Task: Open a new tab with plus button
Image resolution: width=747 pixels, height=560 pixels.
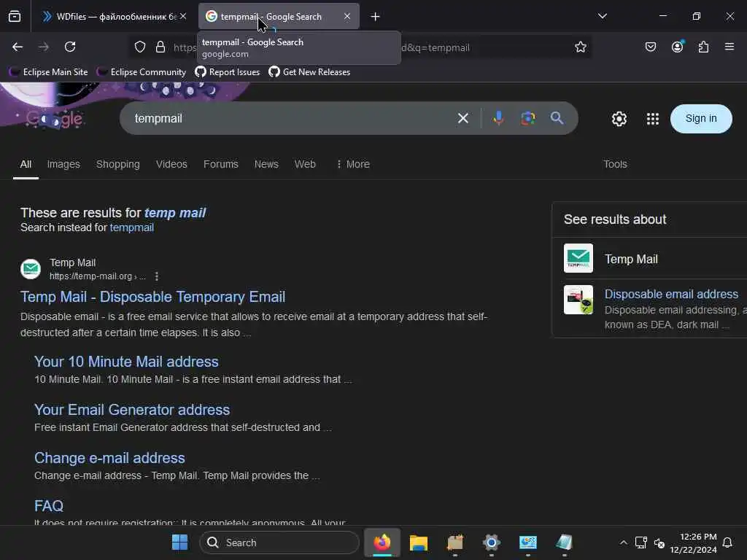Action: 376,17
